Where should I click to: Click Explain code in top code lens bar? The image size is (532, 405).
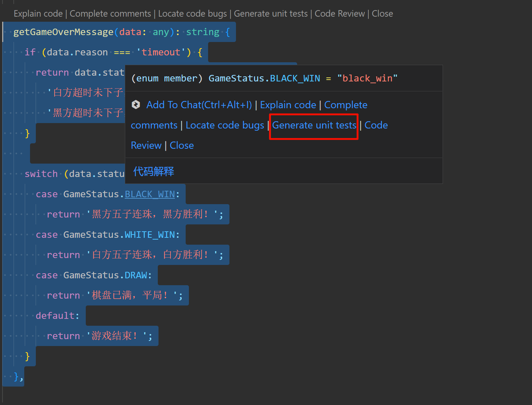pos(38,14)
